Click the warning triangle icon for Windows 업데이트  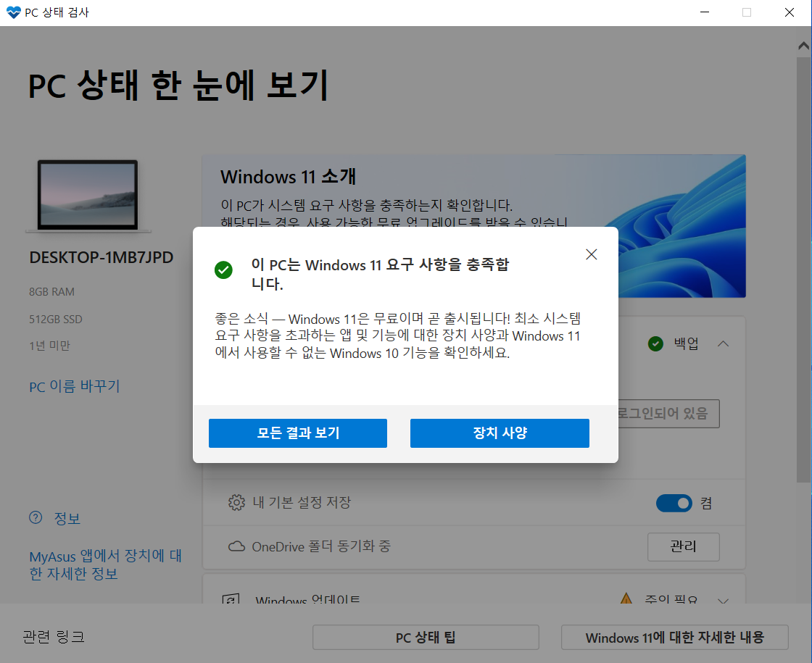coord(626,599)
